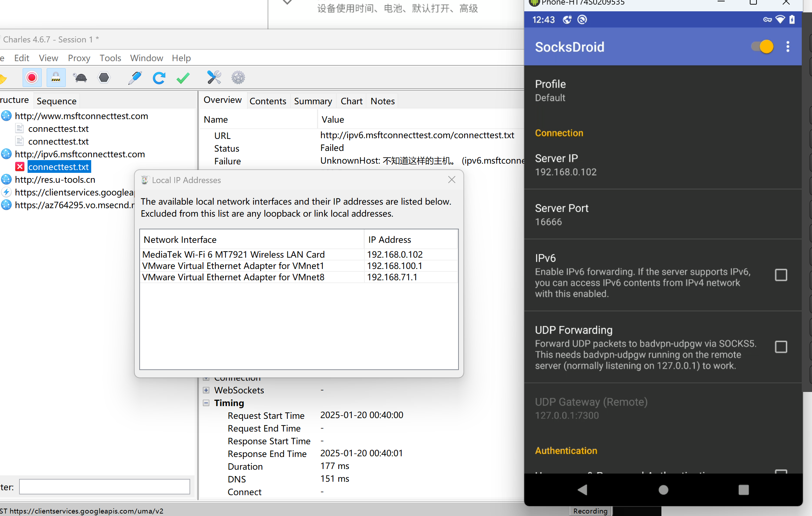Enable throttling with the turtle icon
Image resolution: width=812 pixels, height=516 pixels.
click(80, 78)
